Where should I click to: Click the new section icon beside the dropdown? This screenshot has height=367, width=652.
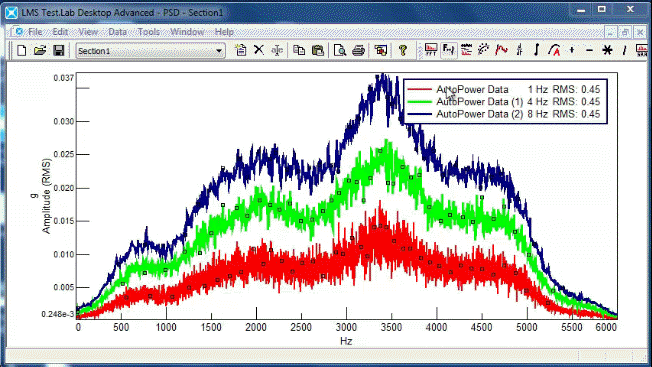pos(240,50)
